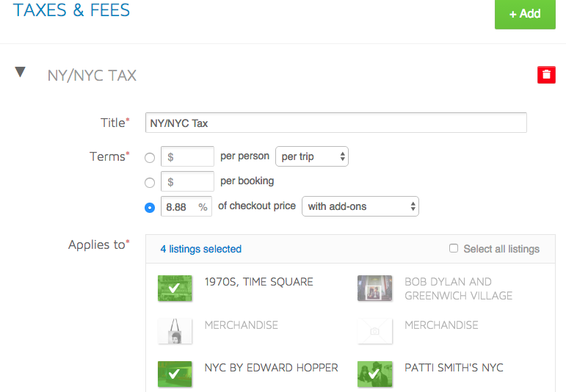Check Select all listings checkbox
This screenshot has width=566, height=392.
click(454, 248)
